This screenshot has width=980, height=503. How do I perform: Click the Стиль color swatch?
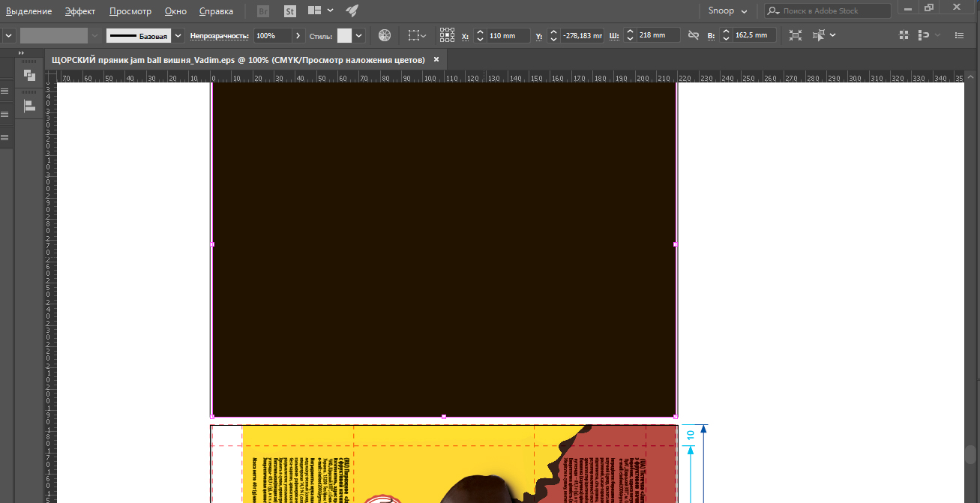click(x=344, y=35)
